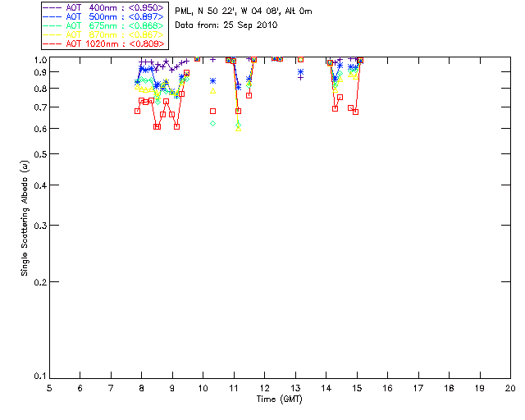Click the x-axis tick label '5'
The image size is (525, 420).
pos(49,388)
